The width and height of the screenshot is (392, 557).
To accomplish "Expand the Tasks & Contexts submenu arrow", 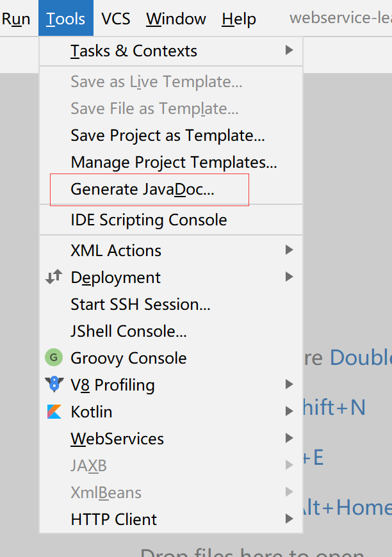I will click(290, 51).
